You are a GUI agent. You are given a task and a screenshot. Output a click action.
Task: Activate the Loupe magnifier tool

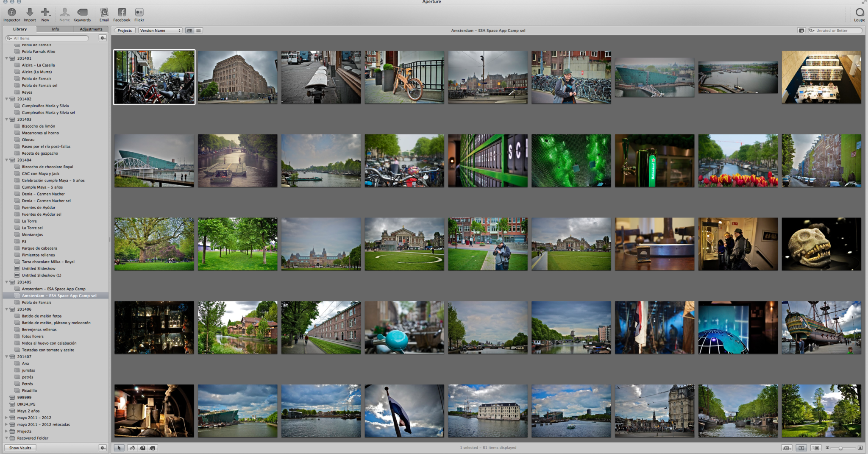coord(860,13)
